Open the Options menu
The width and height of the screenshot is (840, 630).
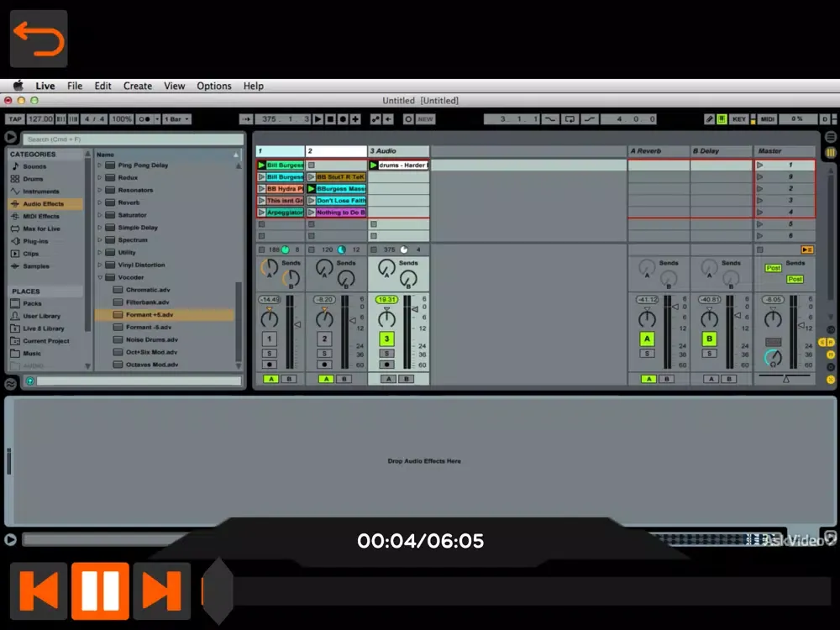tap(213, 86)
